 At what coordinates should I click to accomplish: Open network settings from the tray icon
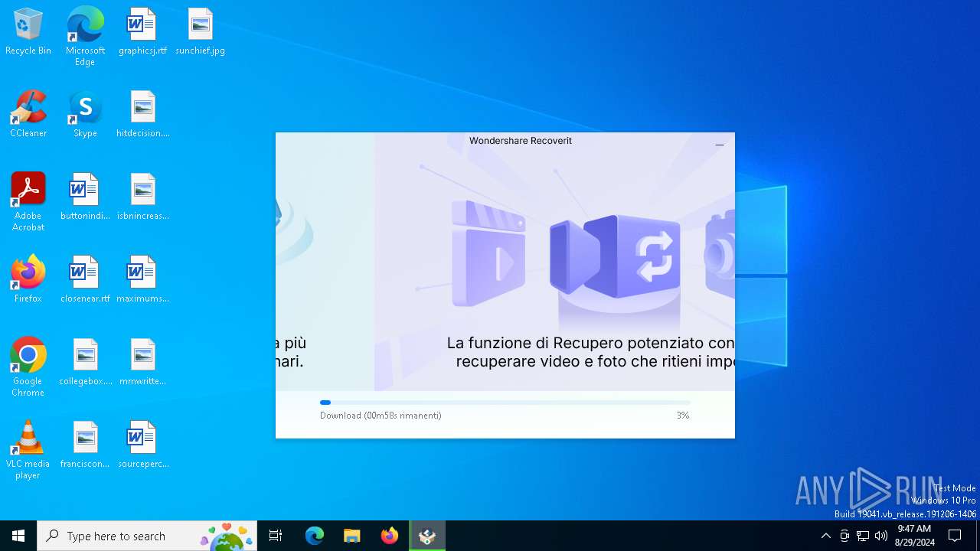(x=863, y=536)
